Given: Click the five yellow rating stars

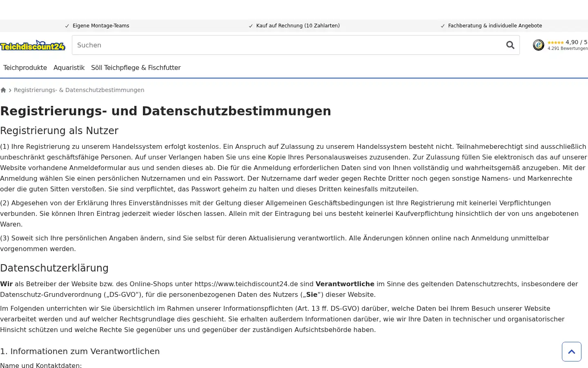Looking at the screenshot, I should 555,43.
